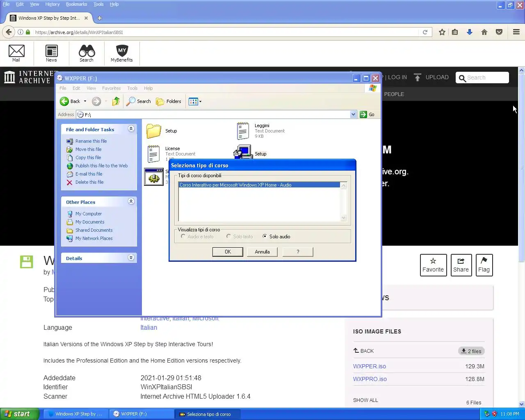Switch to the Windows XP Step by Step tab
The width and height of the screenshot is (525, 420).
coord(49,18)
